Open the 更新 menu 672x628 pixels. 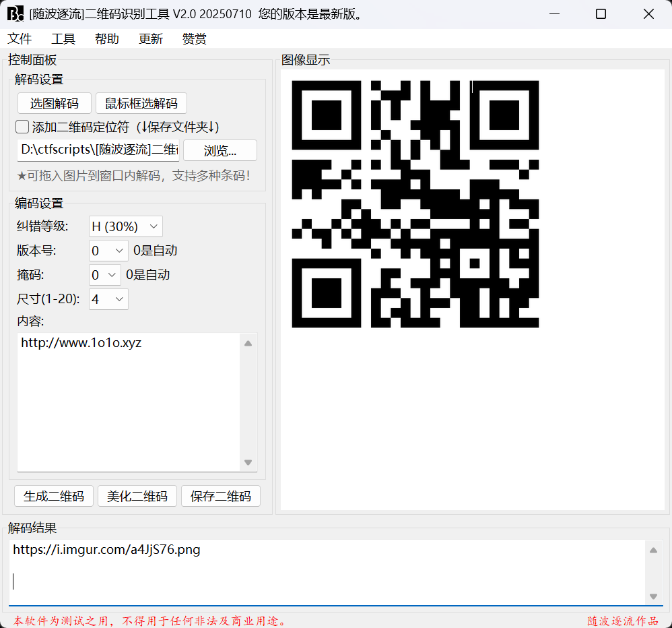pyautogui.click(x=151, y=39)
